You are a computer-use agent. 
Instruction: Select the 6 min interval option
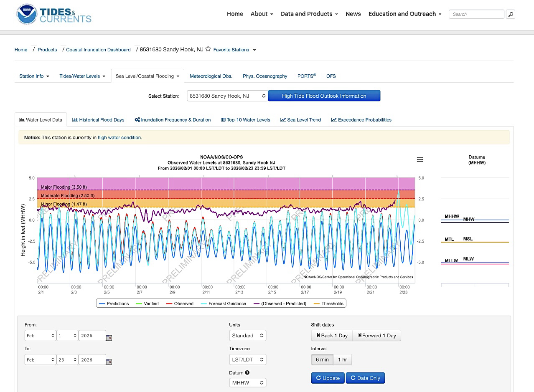[x=322, y=359]
